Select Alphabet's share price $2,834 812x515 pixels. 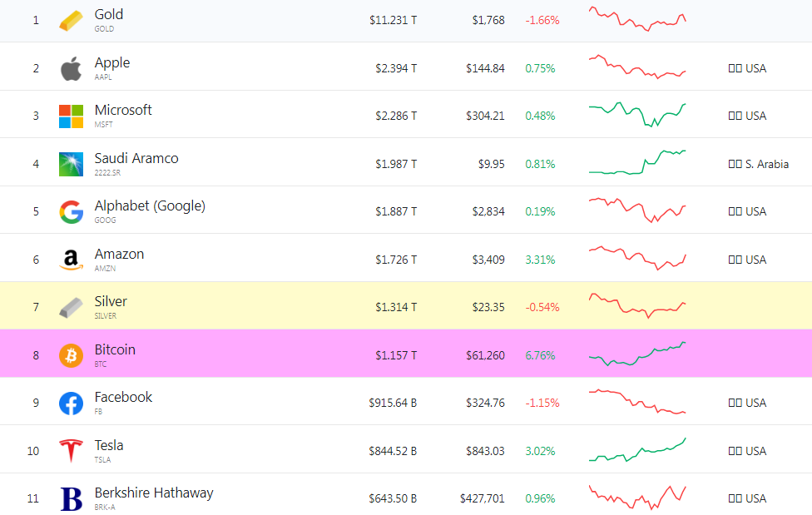[x=488, y=211]
